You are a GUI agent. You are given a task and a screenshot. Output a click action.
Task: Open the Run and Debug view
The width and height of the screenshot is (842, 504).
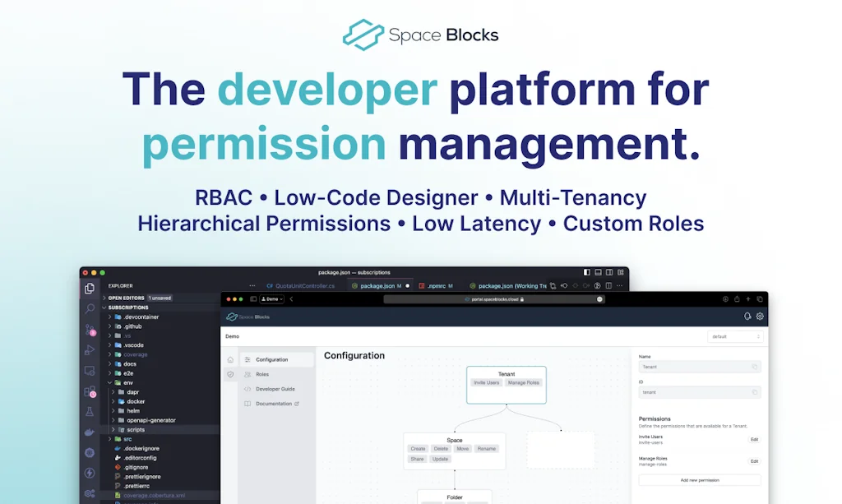pos(90,350)
